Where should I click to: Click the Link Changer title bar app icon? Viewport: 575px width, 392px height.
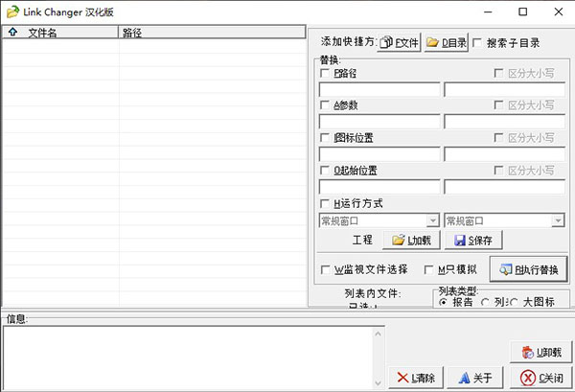point(12,12)
